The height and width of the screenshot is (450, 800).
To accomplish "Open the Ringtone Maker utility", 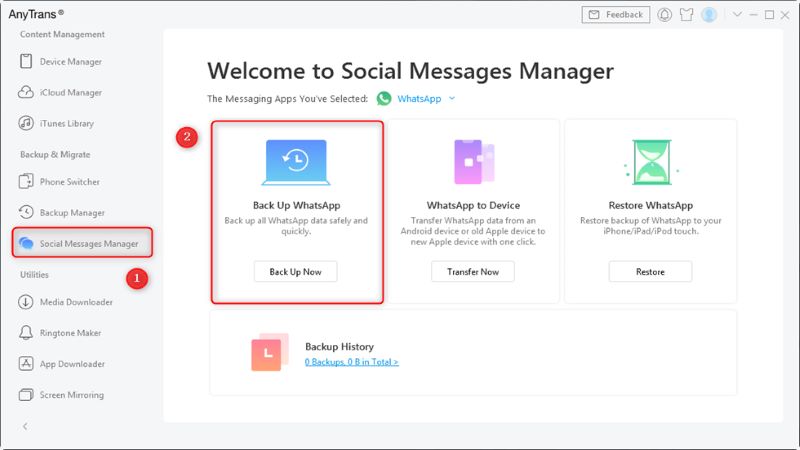I will coord(70,333).
